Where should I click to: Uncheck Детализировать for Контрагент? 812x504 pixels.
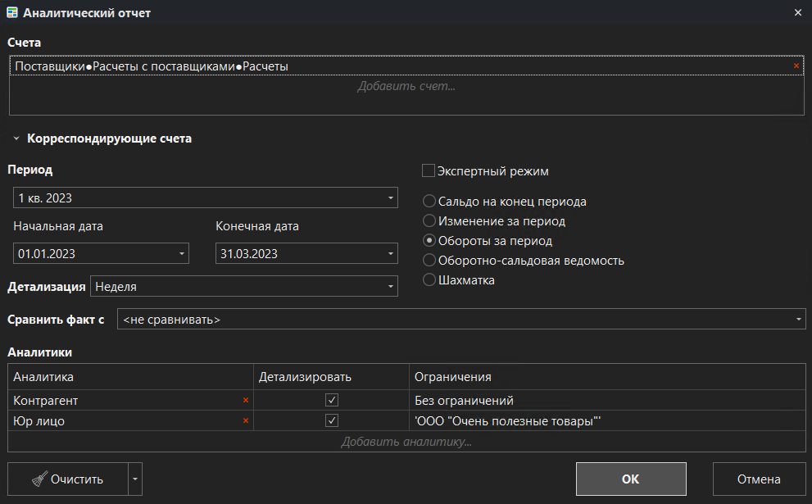332,401
